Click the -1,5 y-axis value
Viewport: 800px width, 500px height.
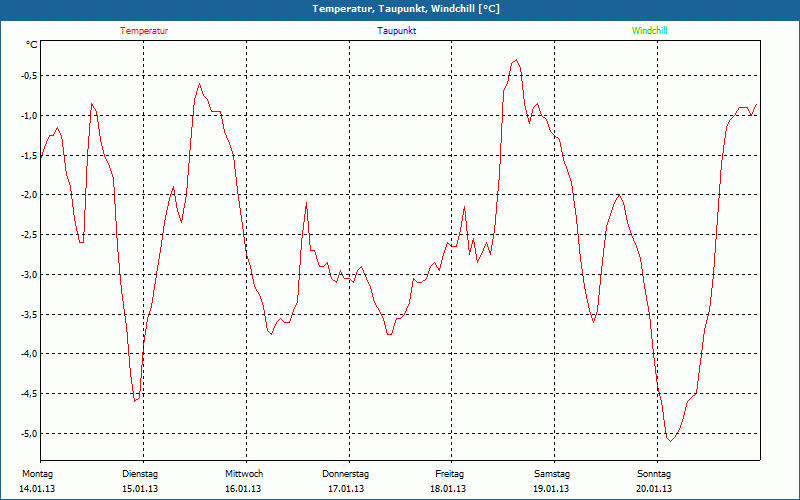[29, 155]
